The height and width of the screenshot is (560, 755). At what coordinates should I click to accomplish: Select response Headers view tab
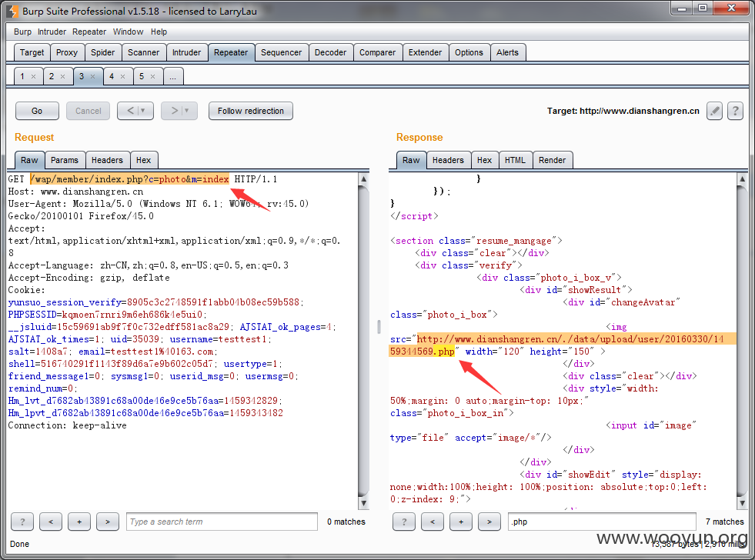point(448,160)
